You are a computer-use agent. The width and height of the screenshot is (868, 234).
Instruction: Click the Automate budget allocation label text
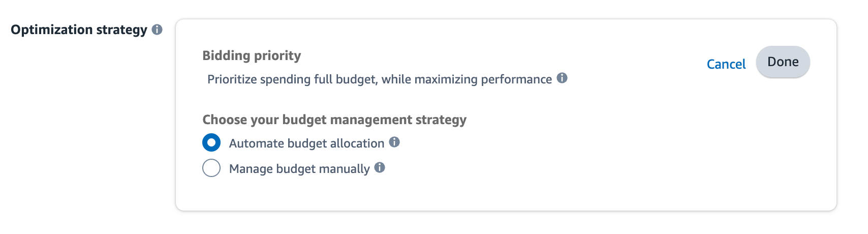coord(306,143)
